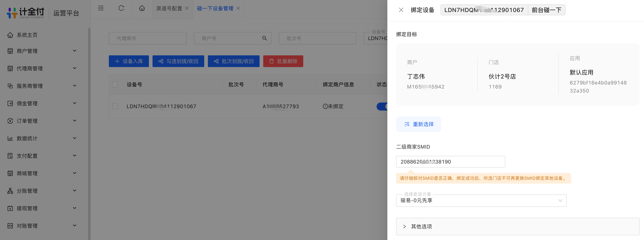This screenshot has width=644, height=240.
Task: Toggle device status switch
Action: click(x=382, y=107)
